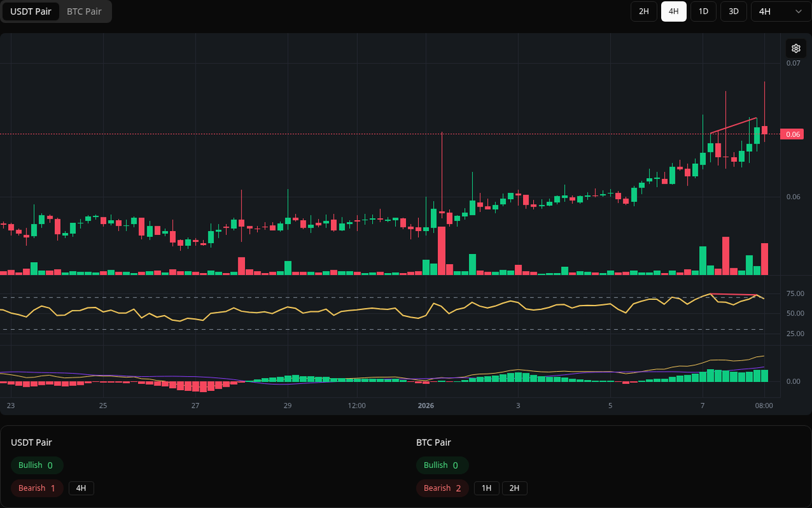Select the 4H chip beside USDT Bearish count
Image resolution: width=812 pixels, height=508 pixels.
click(82, 488)
